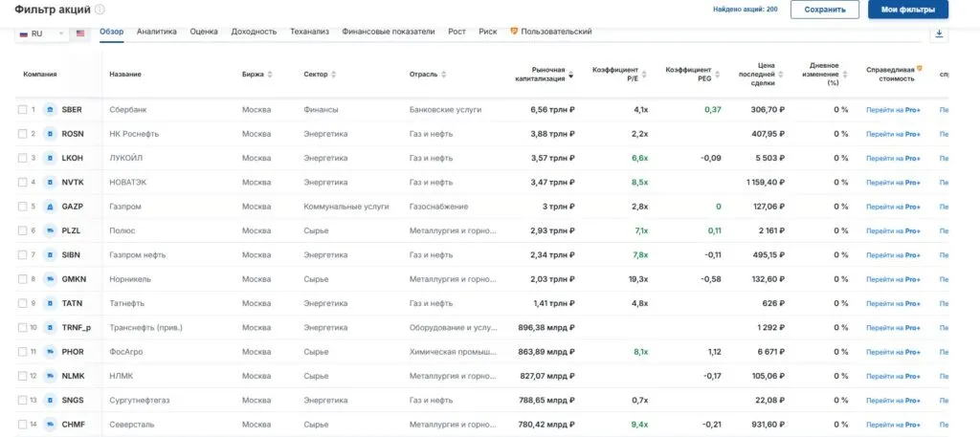
Task: Check the box for SBER row
Action: coord(22,110)
